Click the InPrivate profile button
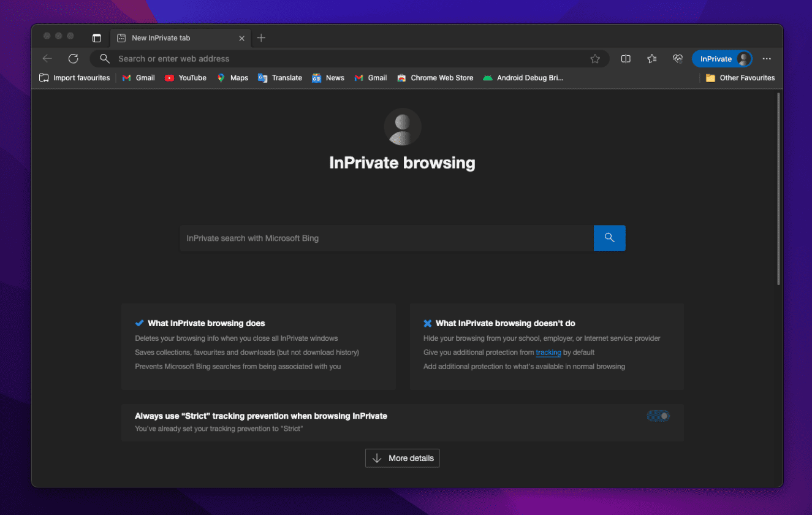This screenshot has width=812, height=515. (721, 59)
